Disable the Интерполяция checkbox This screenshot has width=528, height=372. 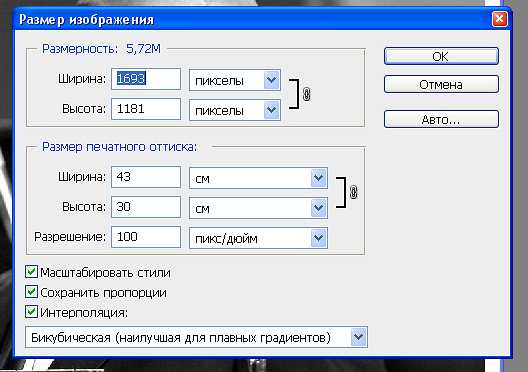(x=31, y=312)
